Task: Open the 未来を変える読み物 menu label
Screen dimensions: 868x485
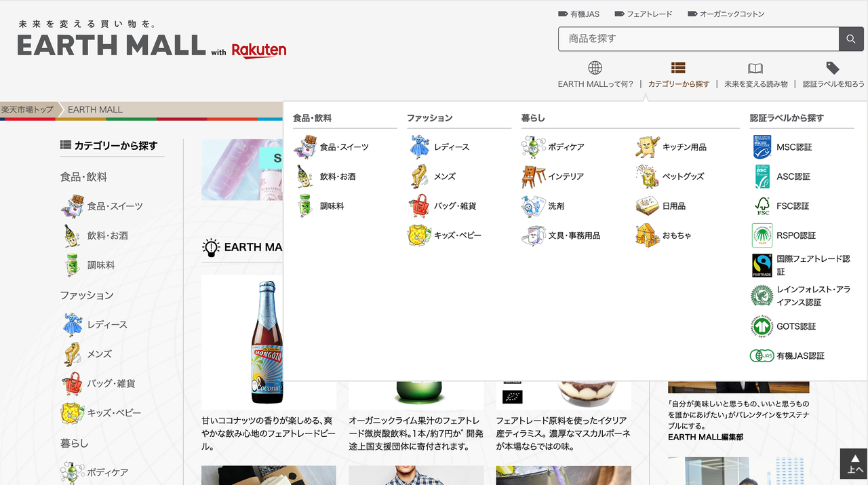Action: point(756,84)
